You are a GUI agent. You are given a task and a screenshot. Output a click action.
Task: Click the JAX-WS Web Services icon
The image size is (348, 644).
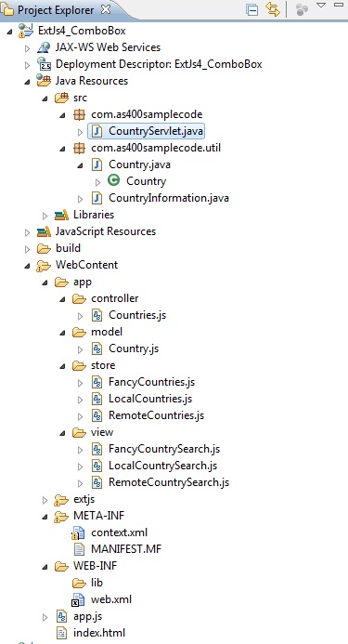tap(44, 47)
